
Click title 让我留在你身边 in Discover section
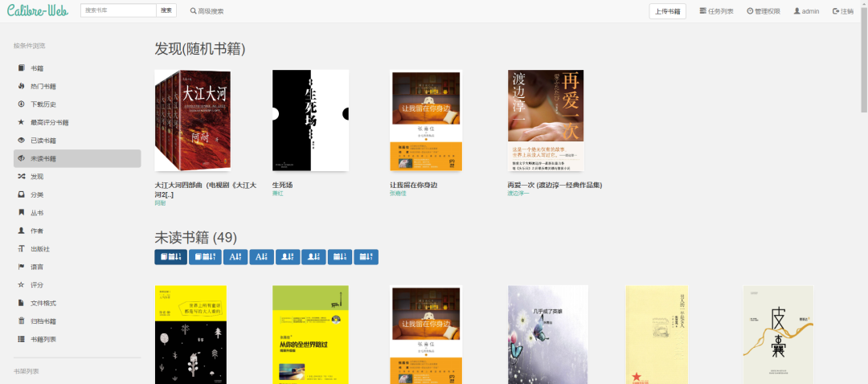point(414,186)
